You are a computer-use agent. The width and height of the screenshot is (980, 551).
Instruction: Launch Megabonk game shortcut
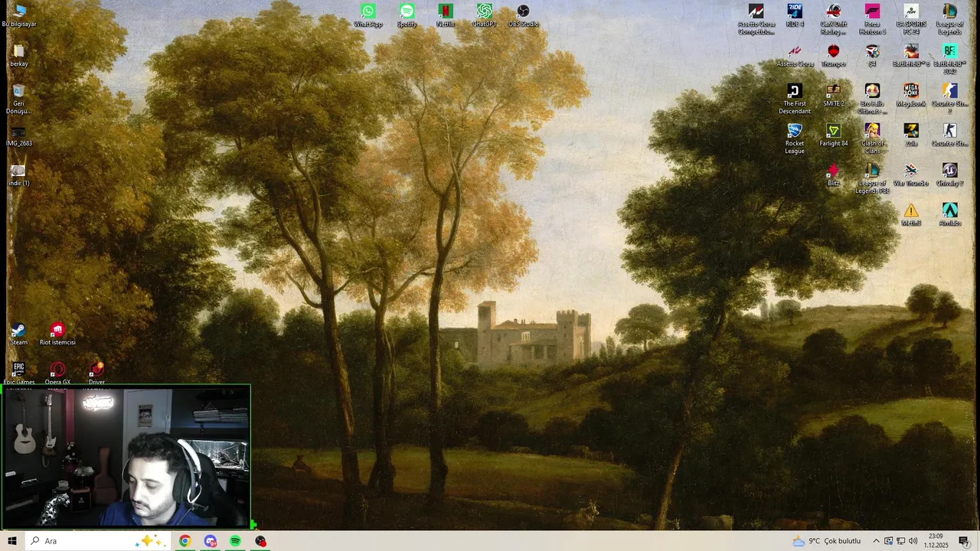click(910, 96)
